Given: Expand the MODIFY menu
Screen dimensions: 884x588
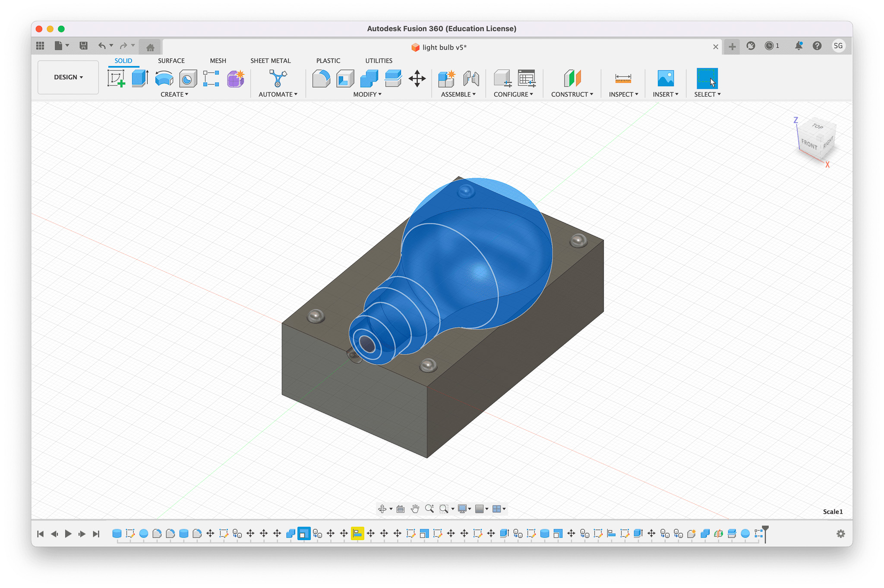Looking at the screenshot, I should coord(367,94).
